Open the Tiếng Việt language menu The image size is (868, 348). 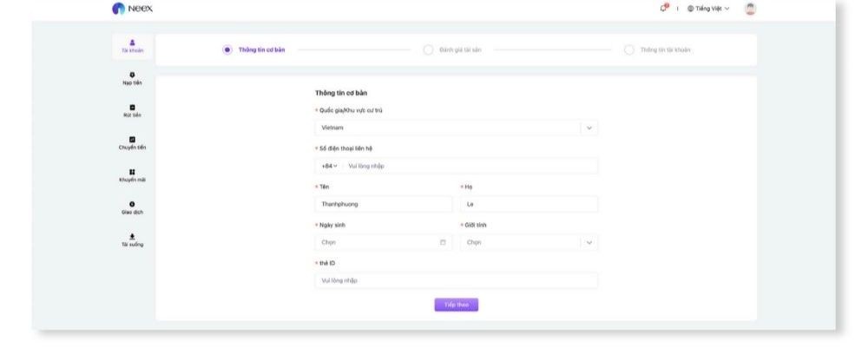coord(707,10)
